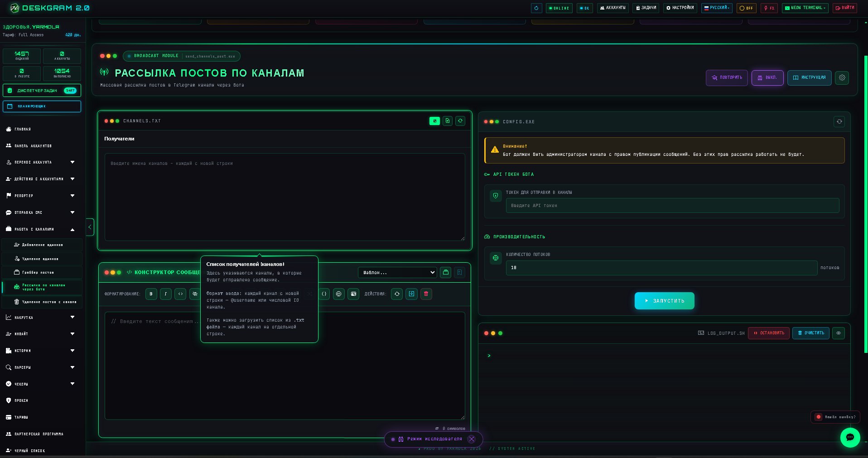Open the Удаление админов submenu item
Image resolution: width=868 pixels, height=458 pixels.
point(42,259)
